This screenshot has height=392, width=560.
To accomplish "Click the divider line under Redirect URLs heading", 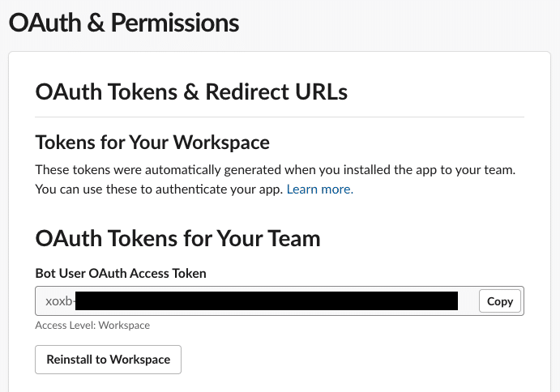I will click(x=280, y=117).
